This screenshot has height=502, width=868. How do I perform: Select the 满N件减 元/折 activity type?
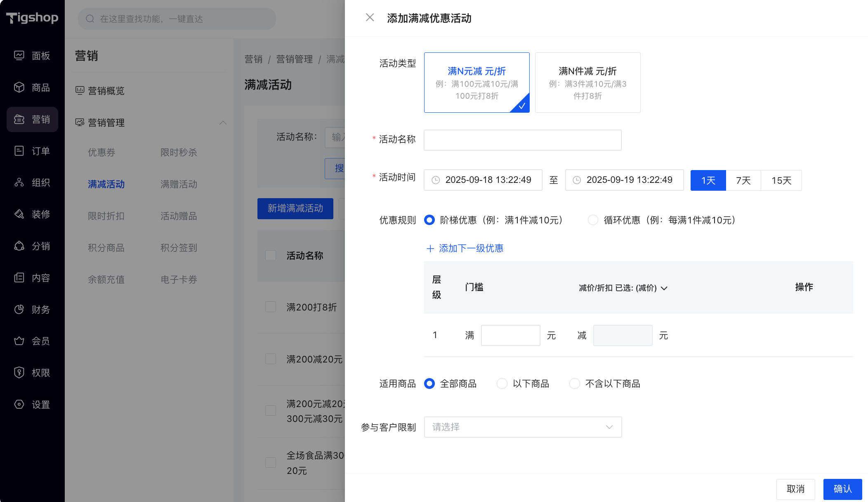[x=587, y=83]
